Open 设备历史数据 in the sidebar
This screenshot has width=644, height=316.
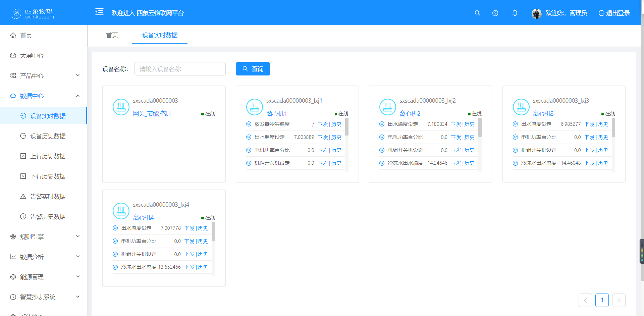click(x=48, y=136)
